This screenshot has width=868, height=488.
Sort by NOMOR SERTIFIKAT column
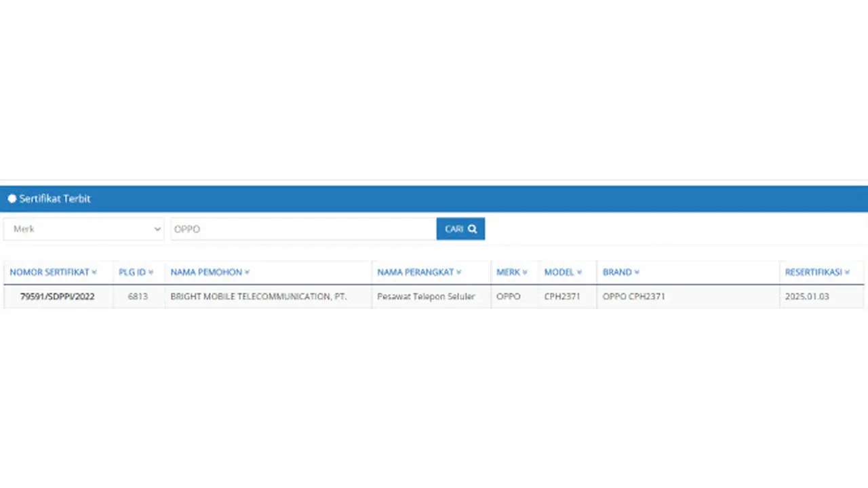pos(53,272)
